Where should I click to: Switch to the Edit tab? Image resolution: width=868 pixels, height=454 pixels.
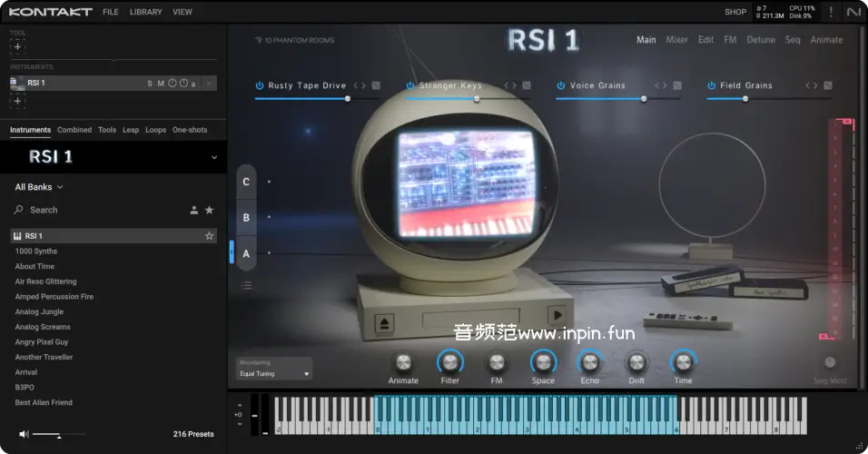705,40
